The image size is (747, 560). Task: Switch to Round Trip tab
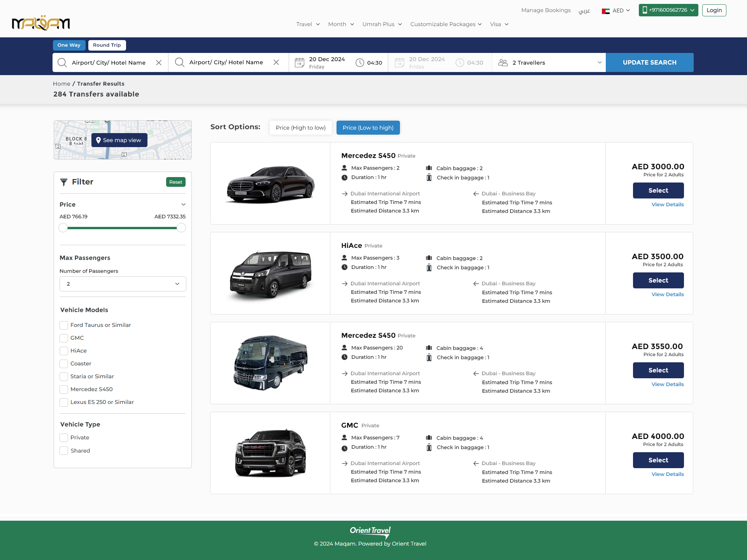[107, 45]
